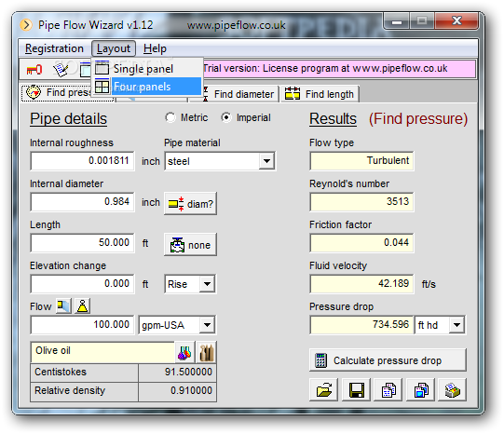
Task: Open the Help menu
Action: pyautogui.click(x=155, y=48)
